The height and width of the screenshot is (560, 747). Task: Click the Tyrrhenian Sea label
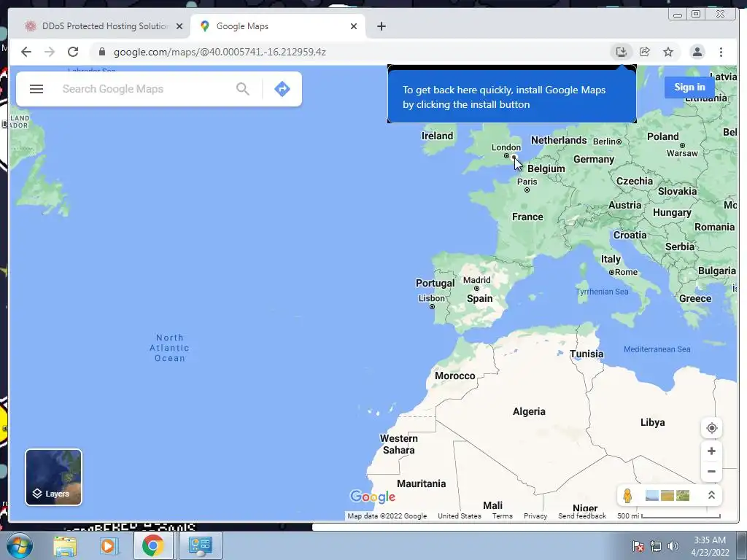coord(602,292)
